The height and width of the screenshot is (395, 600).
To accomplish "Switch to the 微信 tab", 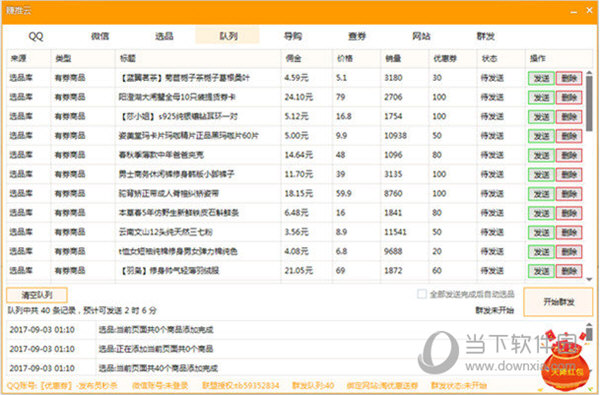I will point(100,36).
